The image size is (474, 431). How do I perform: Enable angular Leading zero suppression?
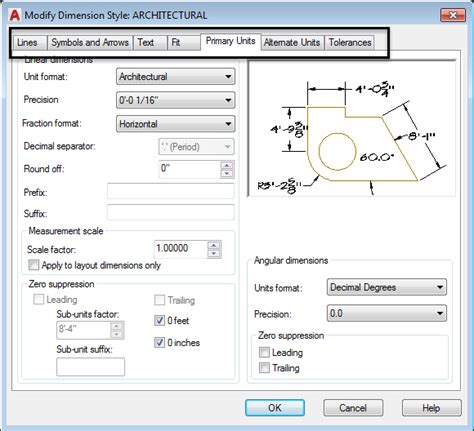(264, 352)
